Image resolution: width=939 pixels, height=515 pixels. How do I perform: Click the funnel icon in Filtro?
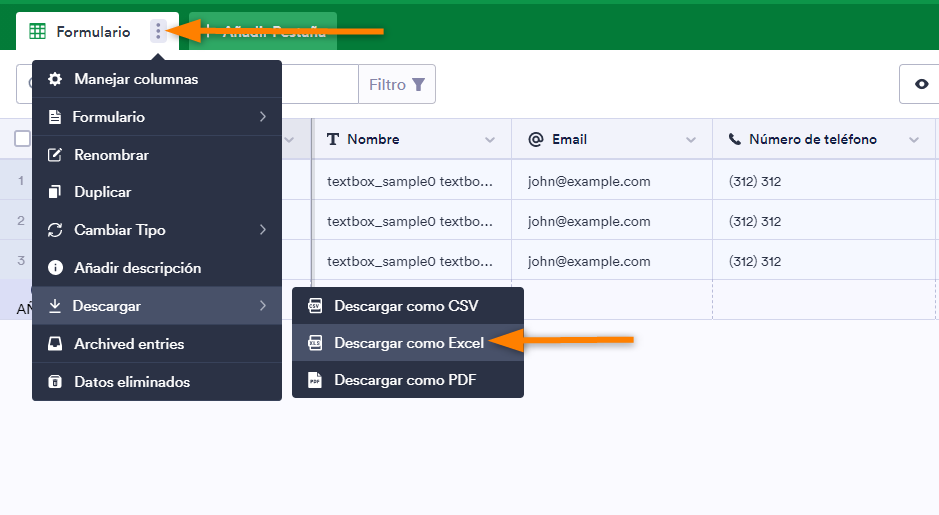coord(419,84)
